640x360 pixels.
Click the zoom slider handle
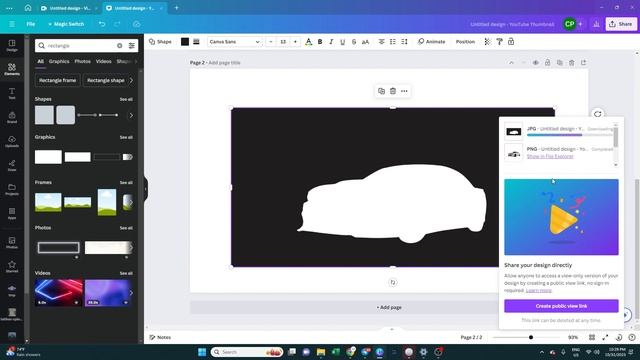[531, 337]
